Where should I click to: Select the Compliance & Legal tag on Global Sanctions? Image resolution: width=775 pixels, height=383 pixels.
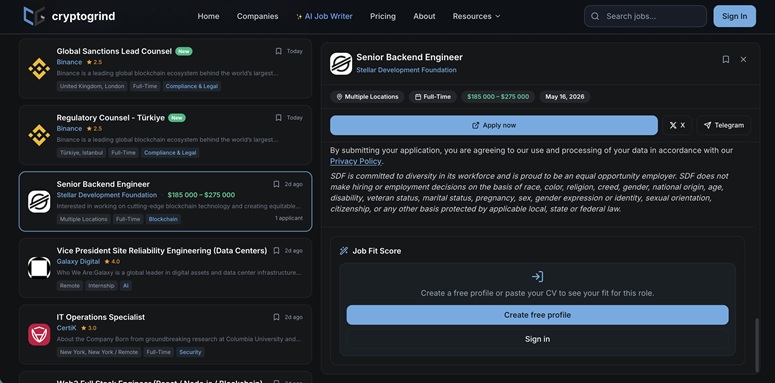click(192, 86)
